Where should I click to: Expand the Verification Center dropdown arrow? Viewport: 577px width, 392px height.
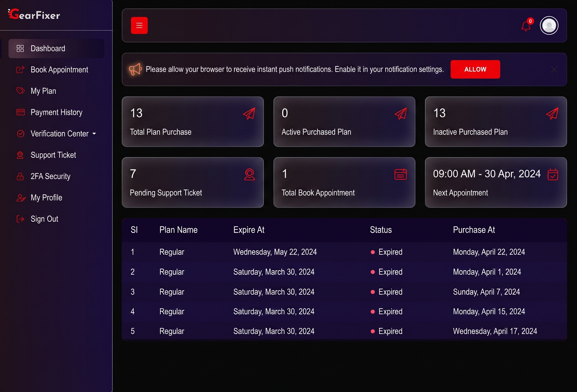click(94, 134)
